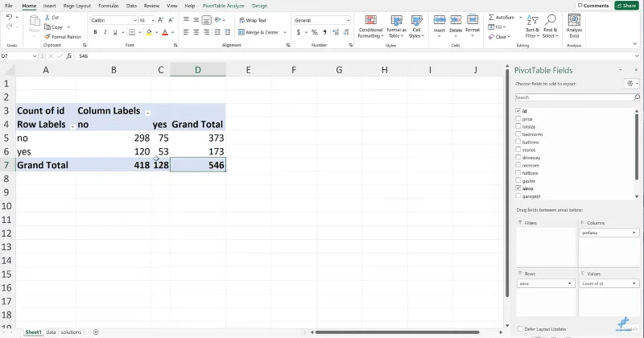Click the Delete cells icon
Image resolution: width=644 pixels, height=338 pixels.
pos(456,19)
